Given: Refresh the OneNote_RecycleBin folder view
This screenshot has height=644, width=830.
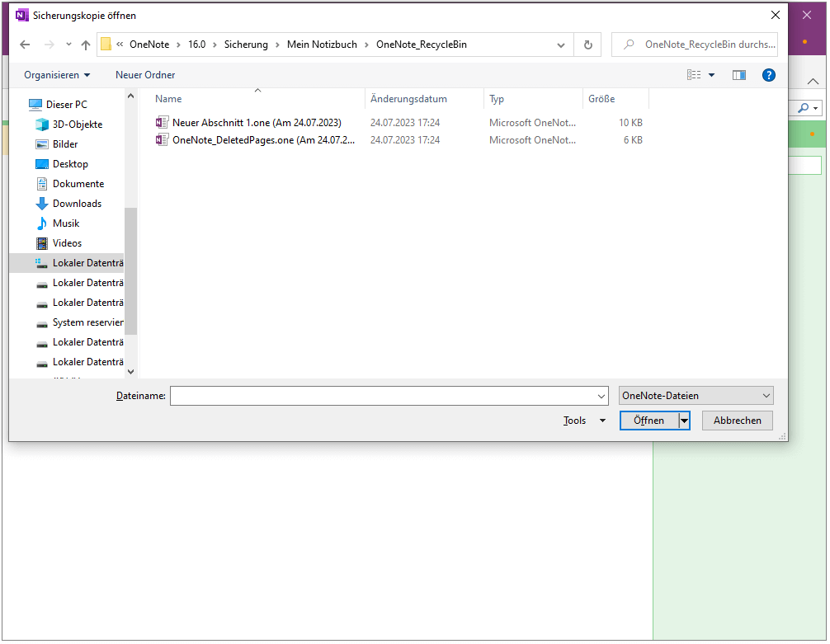Looking at the screenshot, I should [x=587, y=45].
